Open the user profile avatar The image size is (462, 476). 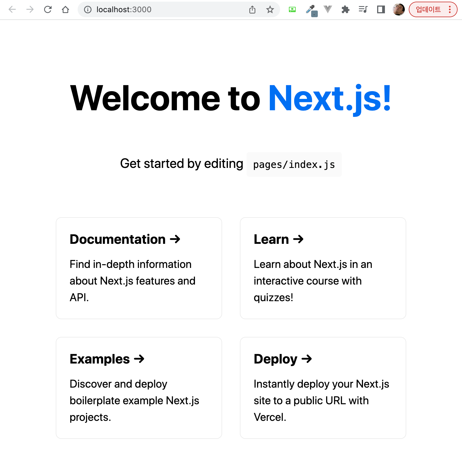point(399,10)
